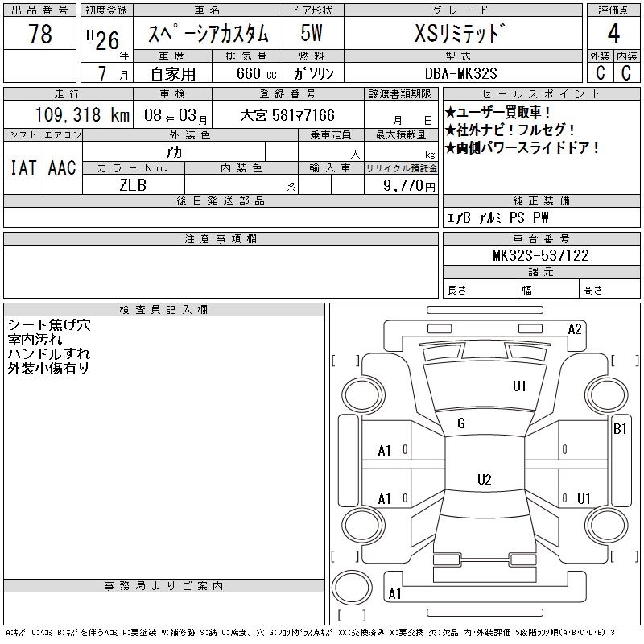Click the 検査員記入欄 header
This screenshot has height=644, width=644.
(164, 310)
